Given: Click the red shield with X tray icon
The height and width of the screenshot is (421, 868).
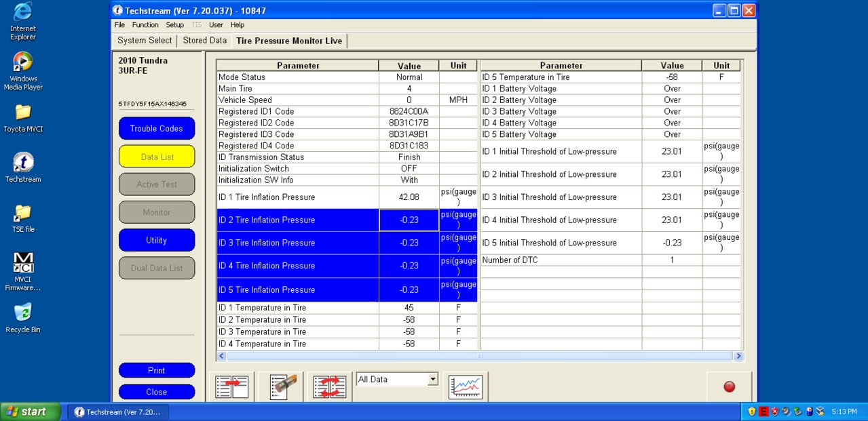Looking at the screenshot, I should coord(774,412).
